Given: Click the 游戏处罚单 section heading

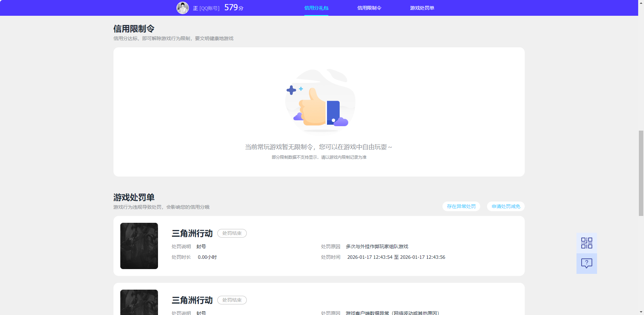Looking at the screenshot, I should click(x=134, y=197).
